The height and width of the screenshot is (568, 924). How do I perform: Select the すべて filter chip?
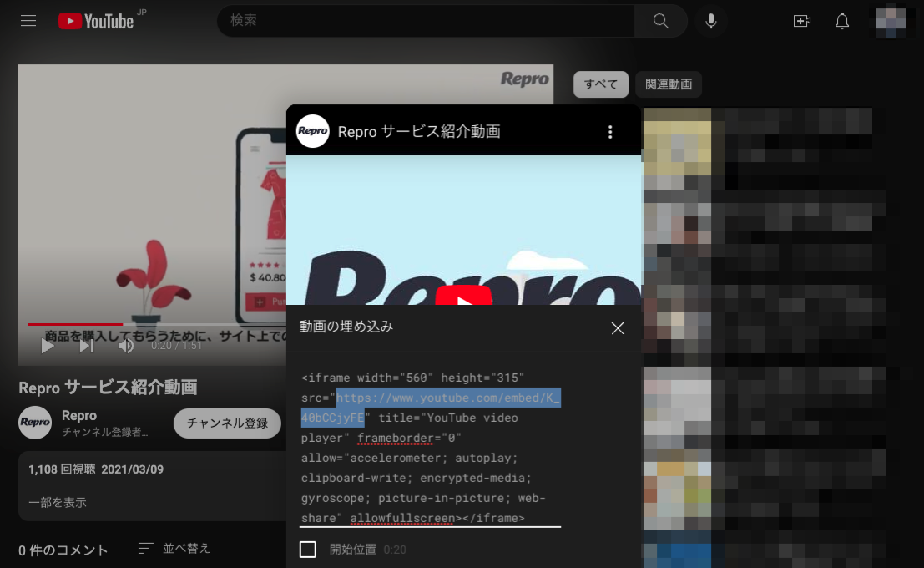click(x=600, y=84)
